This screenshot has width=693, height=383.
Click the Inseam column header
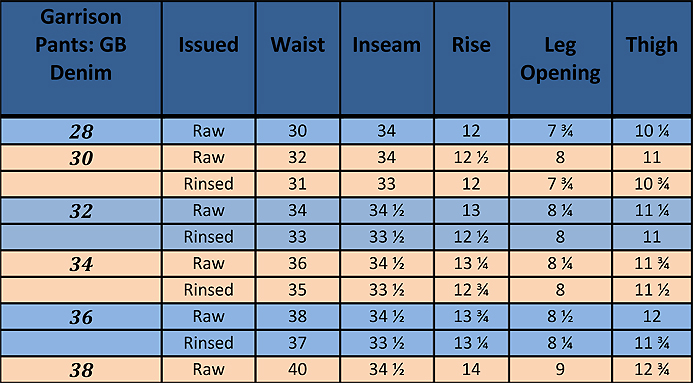387,45
